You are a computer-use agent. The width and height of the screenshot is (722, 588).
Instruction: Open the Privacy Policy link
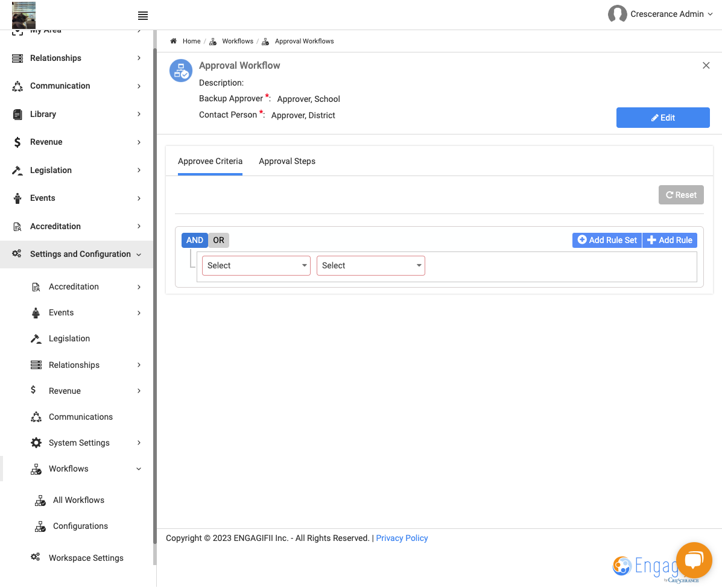coord(402,539)
